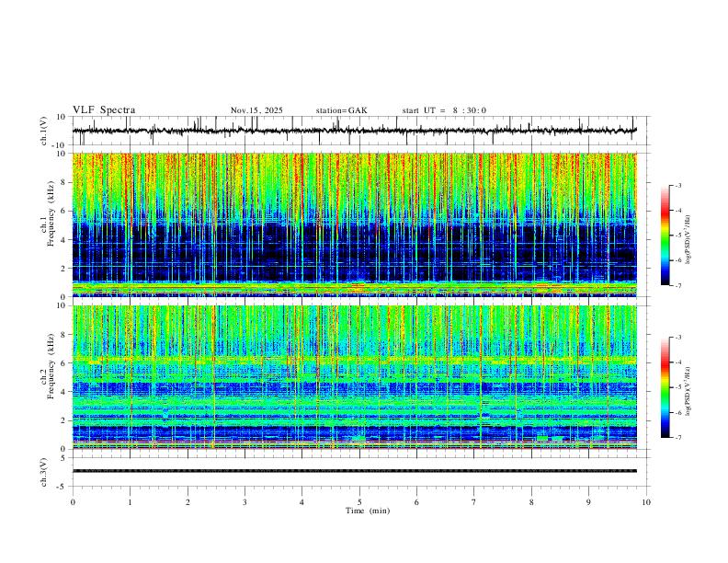Click inside the ch.2 spectrogram panel

pos(354,377)
